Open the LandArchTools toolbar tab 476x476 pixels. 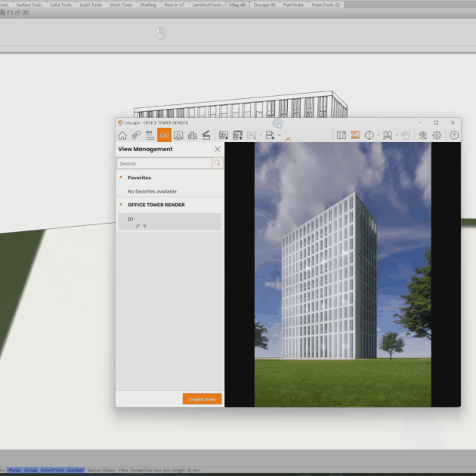[x=207, y=5]
